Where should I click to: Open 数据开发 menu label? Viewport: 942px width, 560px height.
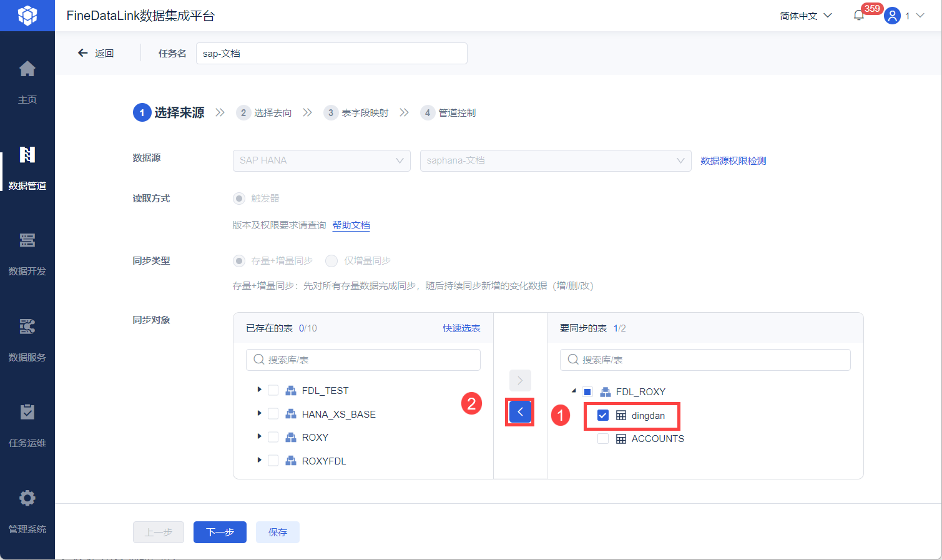[27, 272]
